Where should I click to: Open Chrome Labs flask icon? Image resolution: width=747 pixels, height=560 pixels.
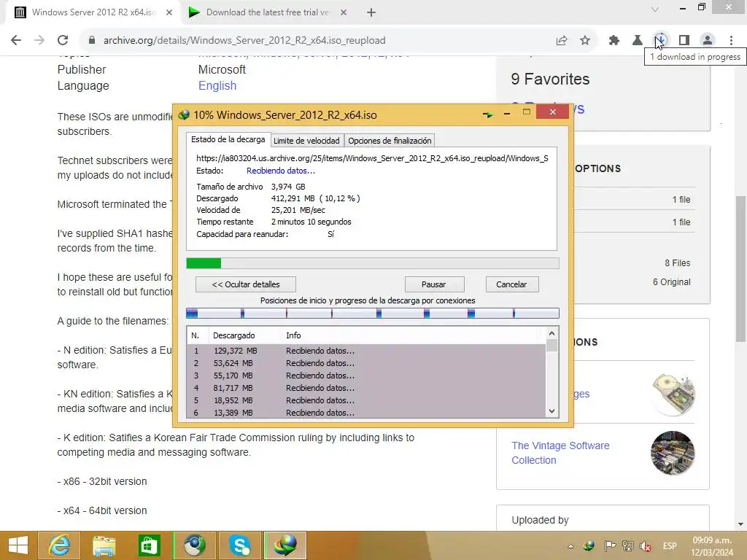click(638, 41)
